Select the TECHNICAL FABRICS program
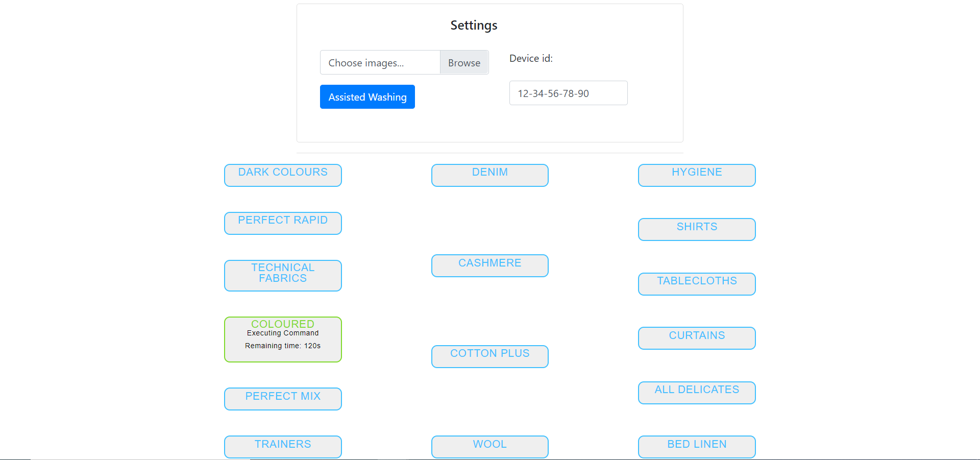This screenshot has height=460, width=980. click(x=282, y=275)
